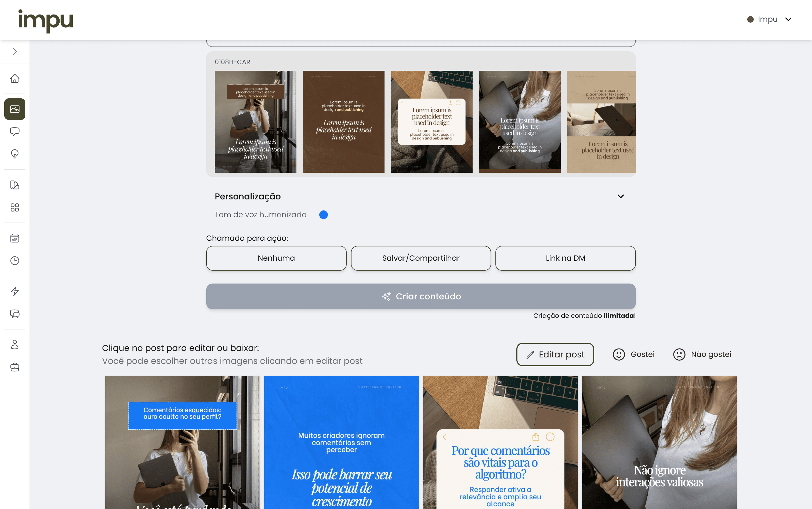Open the pencil-and-page editor icon
This screenshot has width=812, height=509.
click(x=15, y=185)
